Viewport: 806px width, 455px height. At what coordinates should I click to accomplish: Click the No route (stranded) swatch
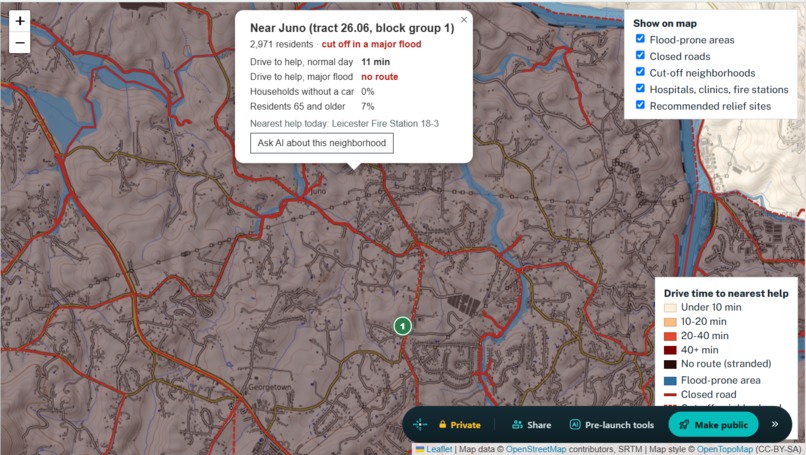click(670, 364)
